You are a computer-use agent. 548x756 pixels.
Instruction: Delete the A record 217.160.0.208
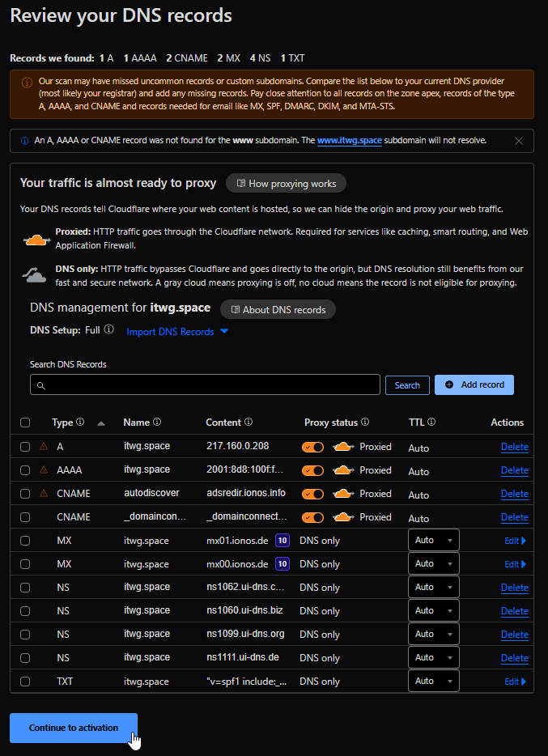point(514,447)
